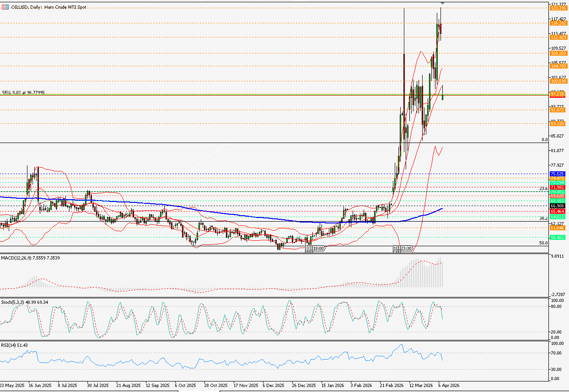Click the Fibonacci 50.0 level label
The width and height of the screenshot is (569, 392).
(x=543, y=243)
